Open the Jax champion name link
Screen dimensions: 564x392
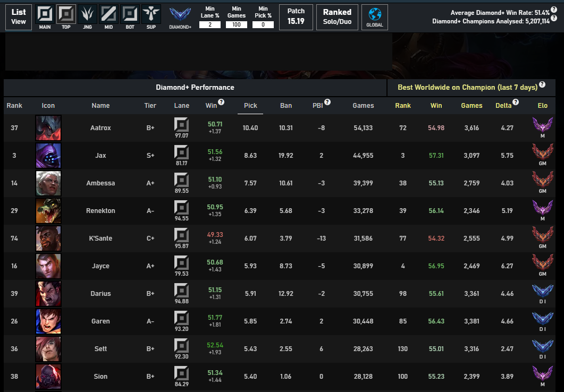coord(100,156)
